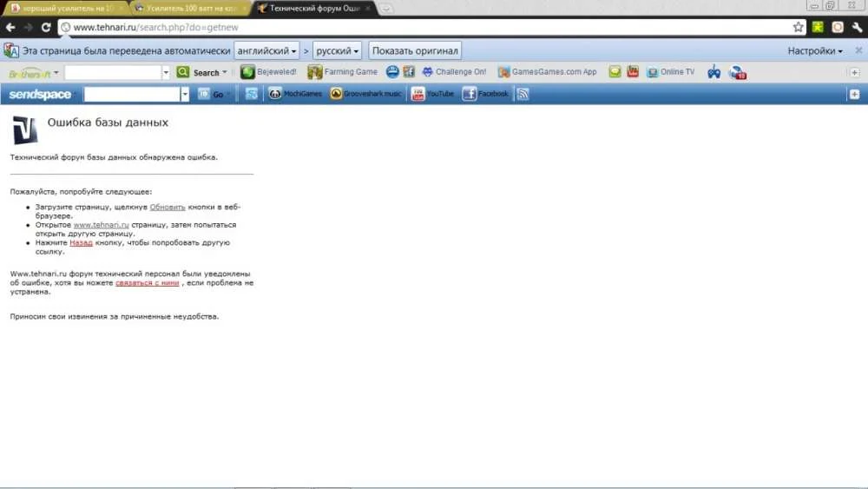This screenshot has height=489, width=868.
Task: Click the small grid game icon
Action: (409, 72)
